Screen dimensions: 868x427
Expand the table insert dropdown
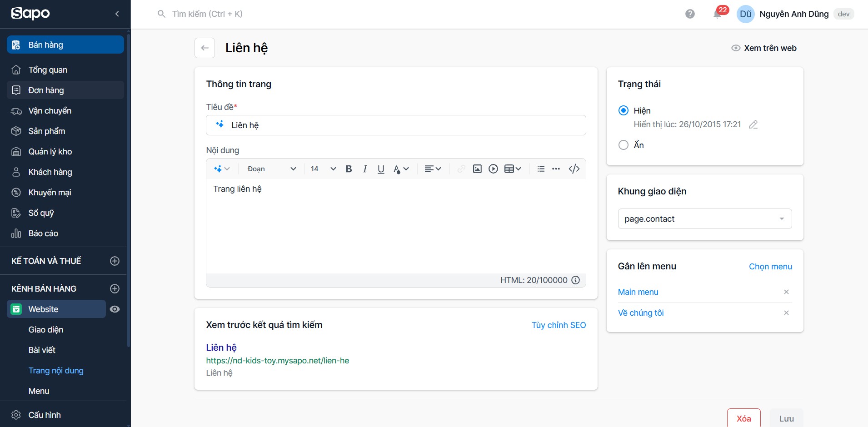[513, 169]
